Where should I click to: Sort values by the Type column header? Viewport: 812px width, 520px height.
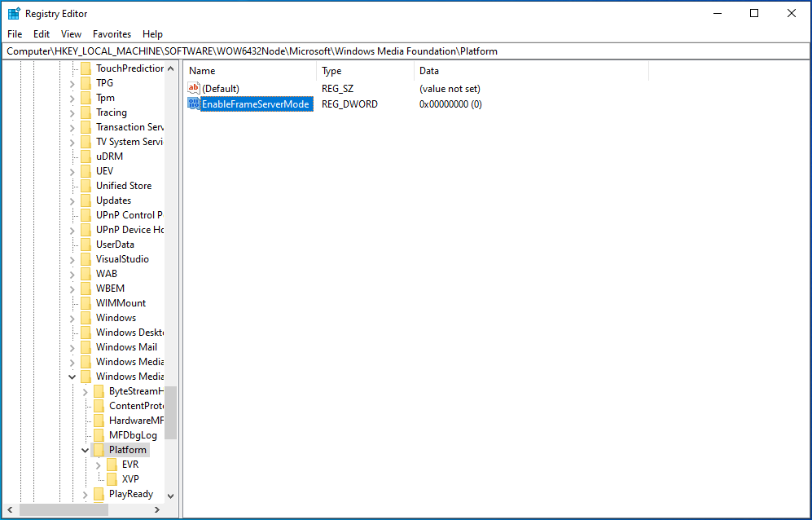click(331, 70)
